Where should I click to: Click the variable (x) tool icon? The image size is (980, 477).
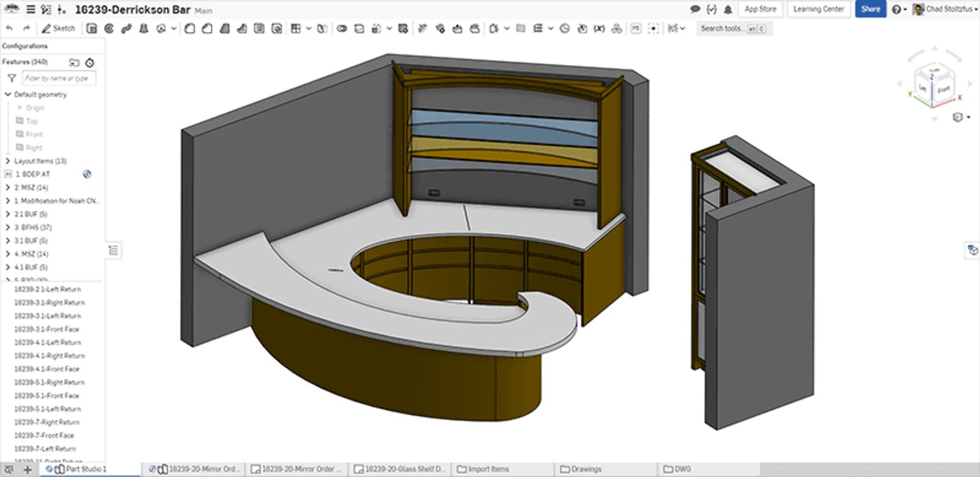[x=599, y=28]
